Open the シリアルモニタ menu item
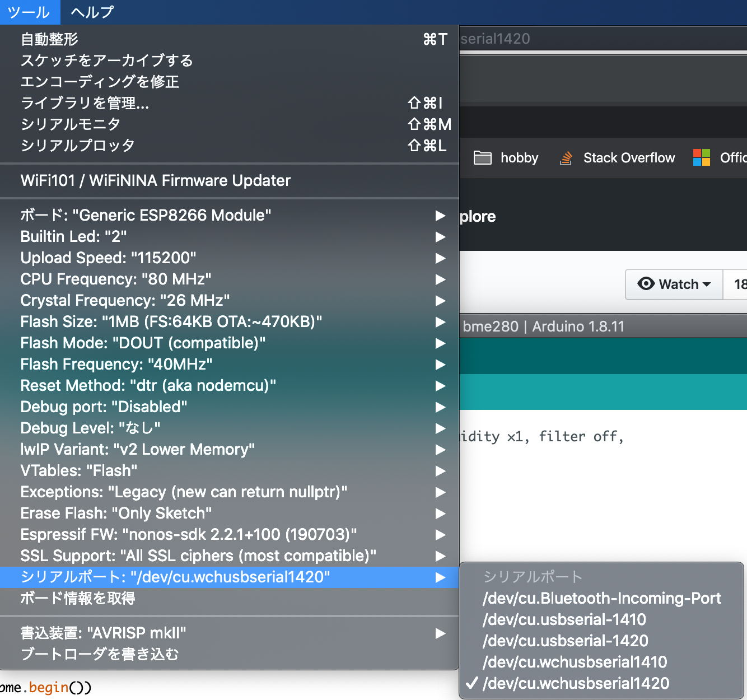This screenshot has width=747, height=700. click(x=71, y=124)
